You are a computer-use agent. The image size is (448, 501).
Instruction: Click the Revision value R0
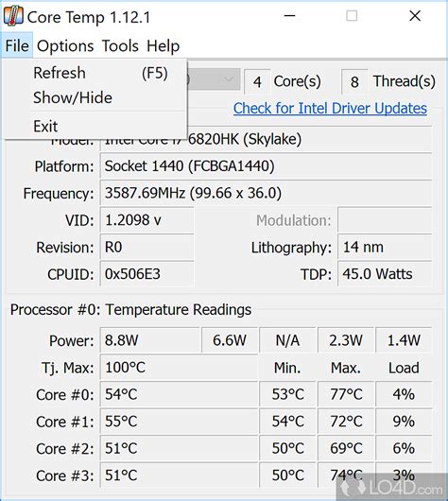point(147,247)
